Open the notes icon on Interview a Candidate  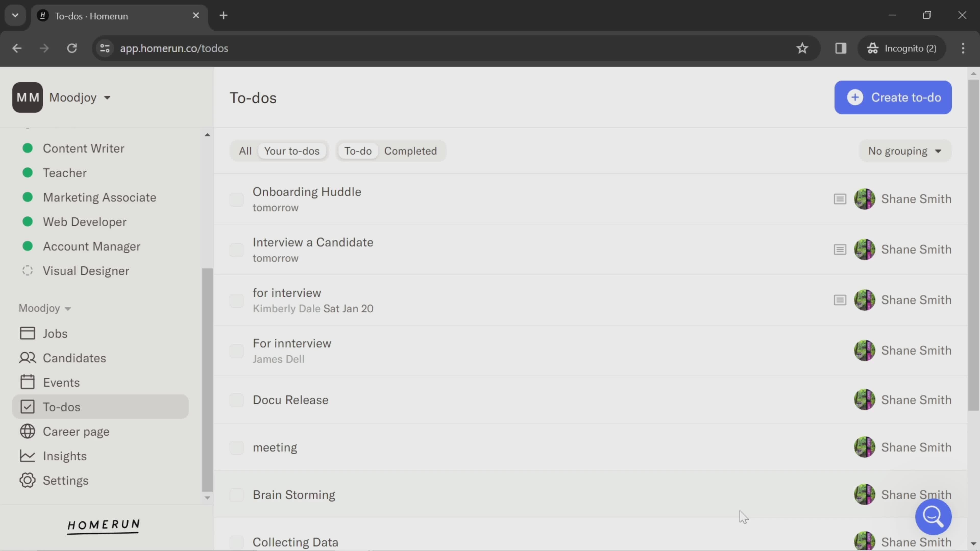[840, 249]
